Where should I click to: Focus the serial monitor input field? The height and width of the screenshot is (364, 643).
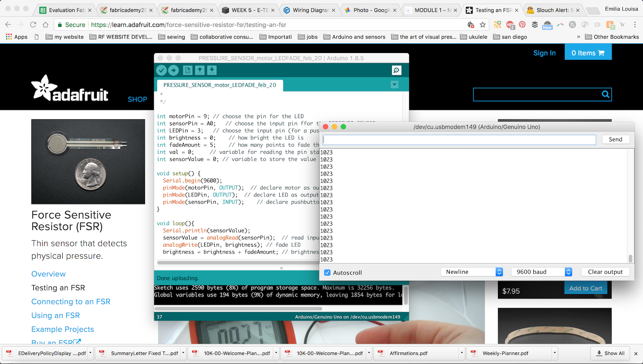pyautogui.click(x=459, y=139)
